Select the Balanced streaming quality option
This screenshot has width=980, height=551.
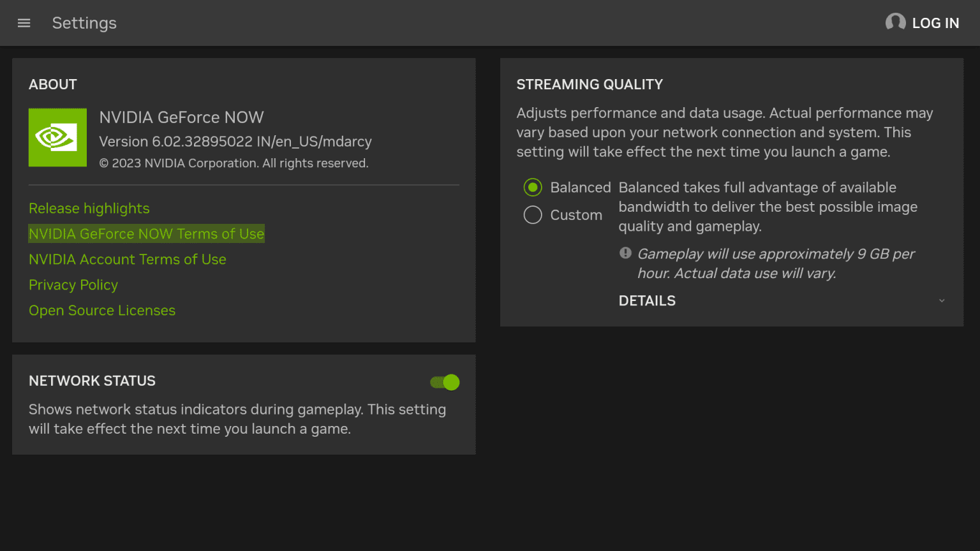[533, 187]
